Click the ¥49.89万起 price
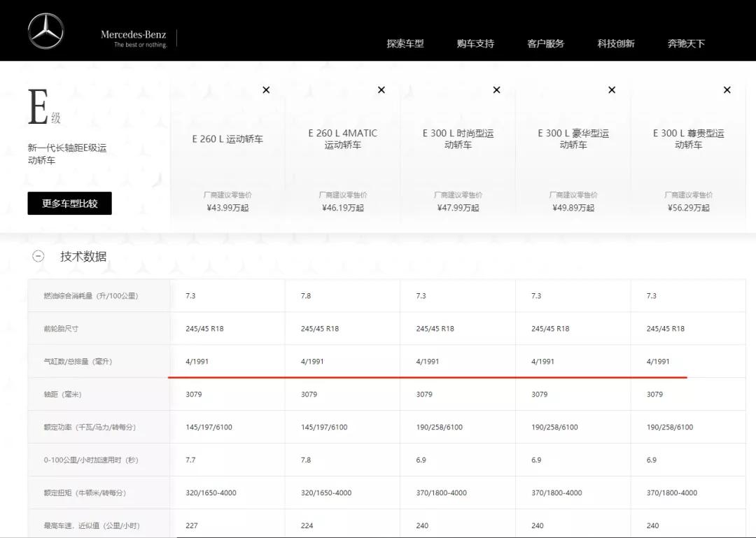This screenshot has width=756, height=538. 573,208
